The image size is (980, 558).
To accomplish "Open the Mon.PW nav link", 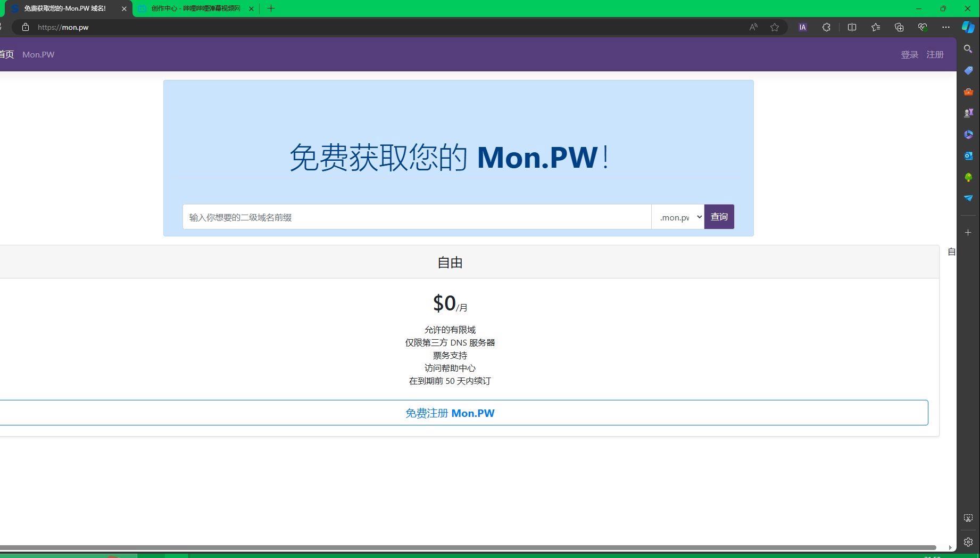I will (38, 54).
